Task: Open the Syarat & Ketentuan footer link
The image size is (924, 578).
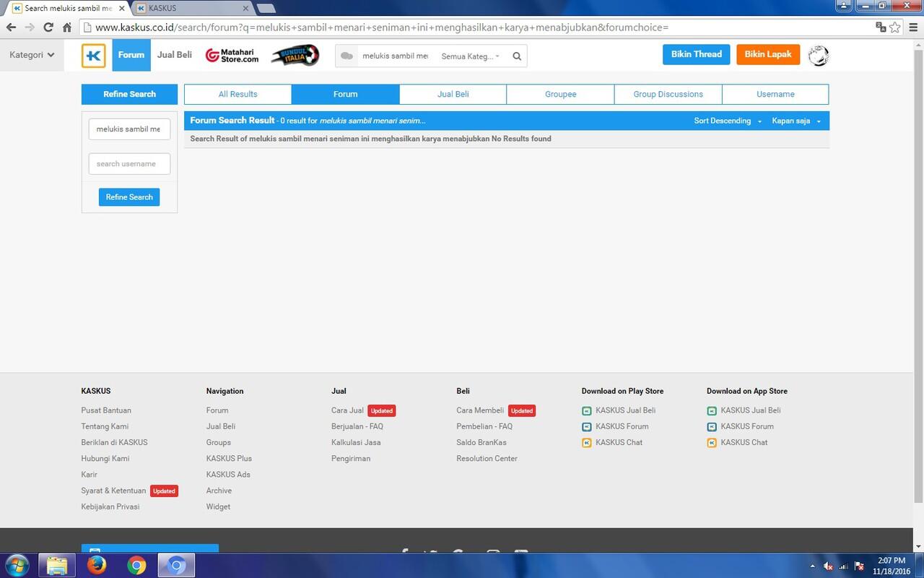Action: (113, 491)
